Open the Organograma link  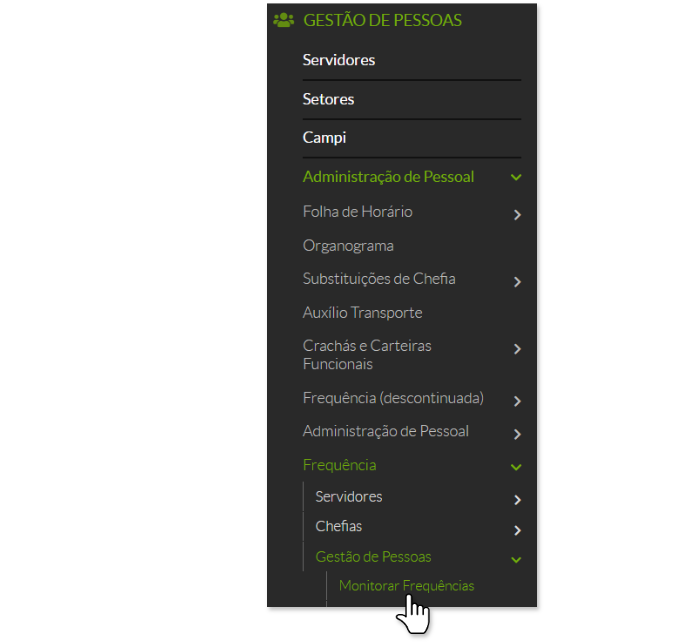pos(348,246)
